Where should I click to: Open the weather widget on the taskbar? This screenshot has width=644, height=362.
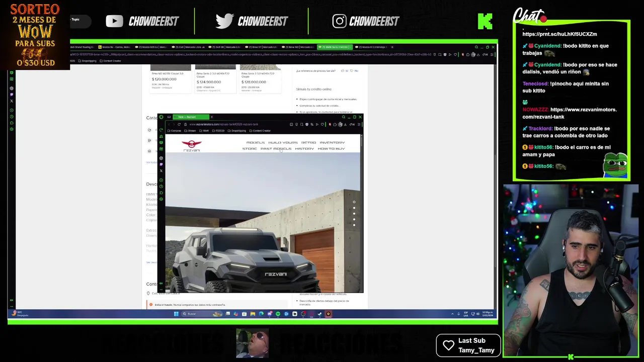(19, 313)
